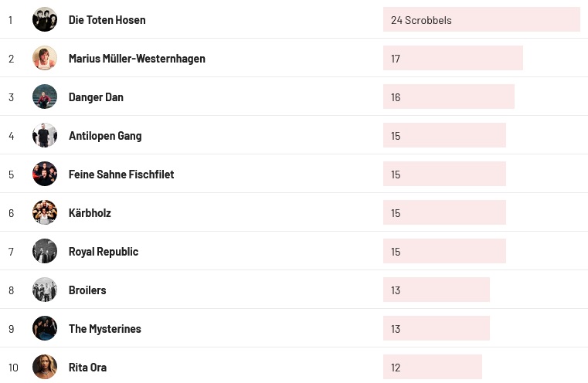Image resolution: width=588 pixels, height=383 pixels.
Task: Click The Mysterines avatar image
Action: 45,328
